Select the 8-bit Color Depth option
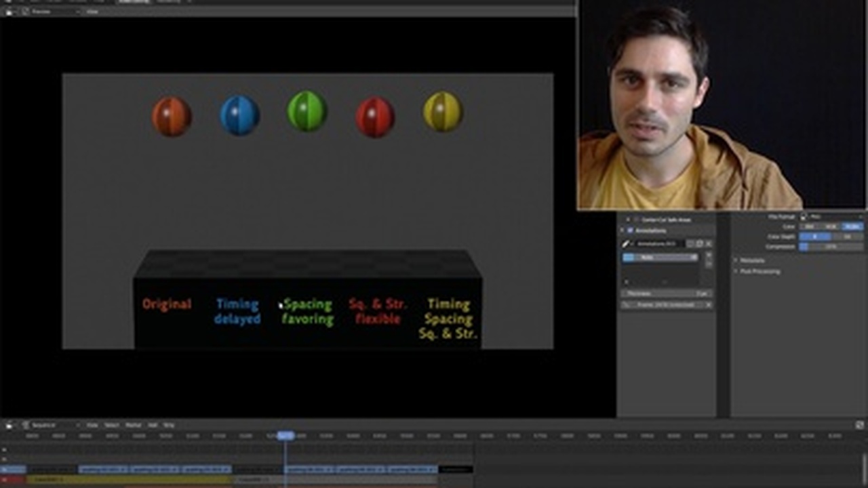 (x=815, y=237)
